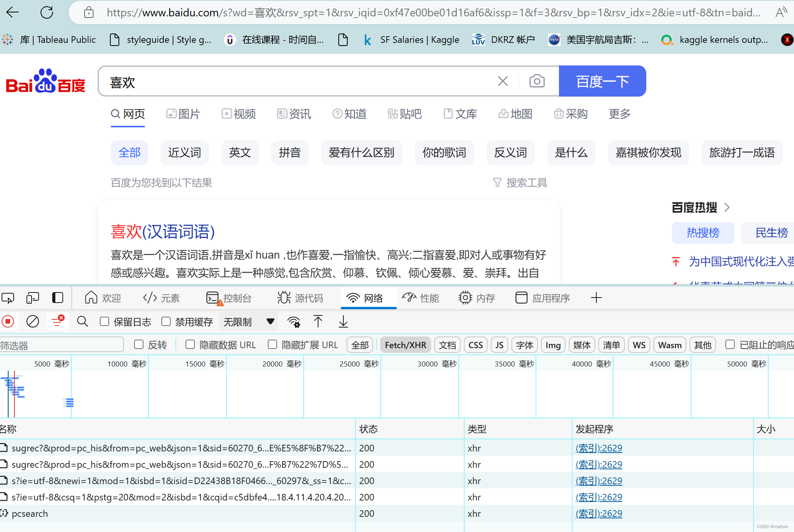The image size is (794, 532).
Task: Open the kaggle kernels output bookmark
Action: [715, 40]
